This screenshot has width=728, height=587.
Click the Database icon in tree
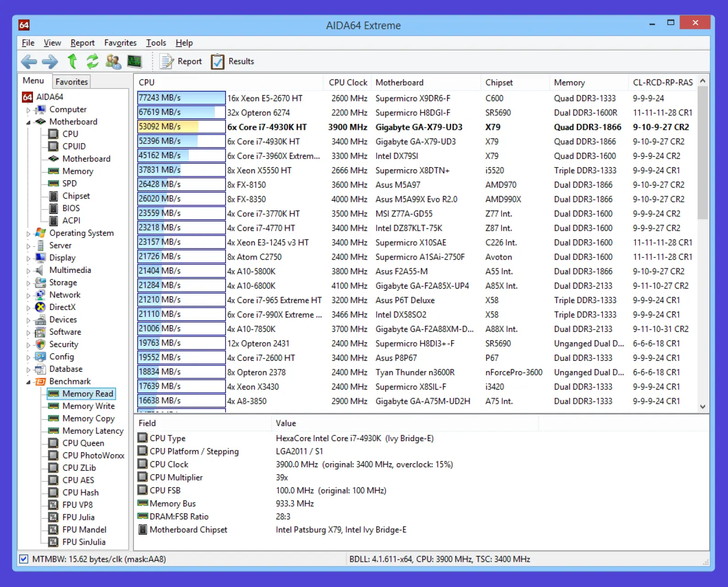40,369
